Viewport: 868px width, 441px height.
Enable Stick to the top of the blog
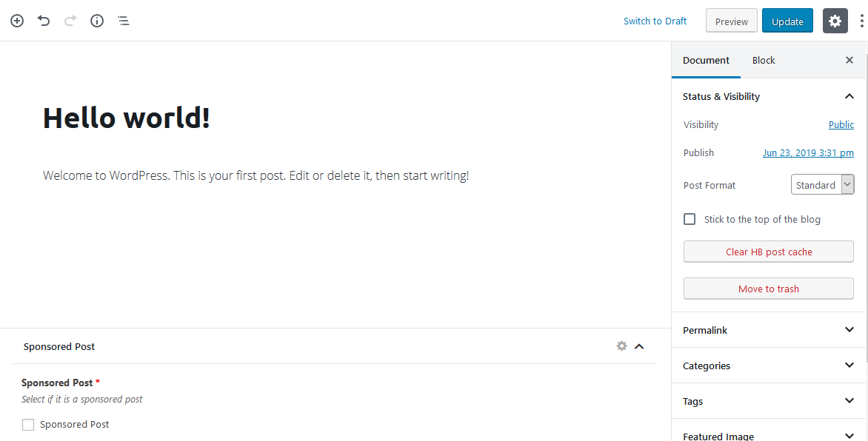tap(690, 219)
